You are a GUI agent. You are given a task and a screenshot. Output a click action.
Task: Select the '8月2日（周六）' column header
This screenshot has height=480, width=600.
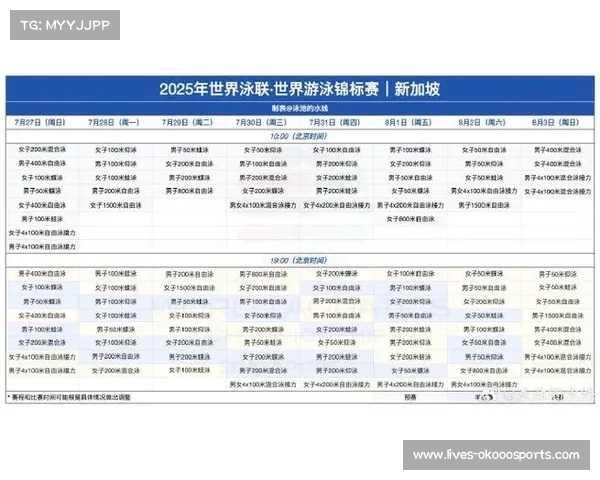482,122
